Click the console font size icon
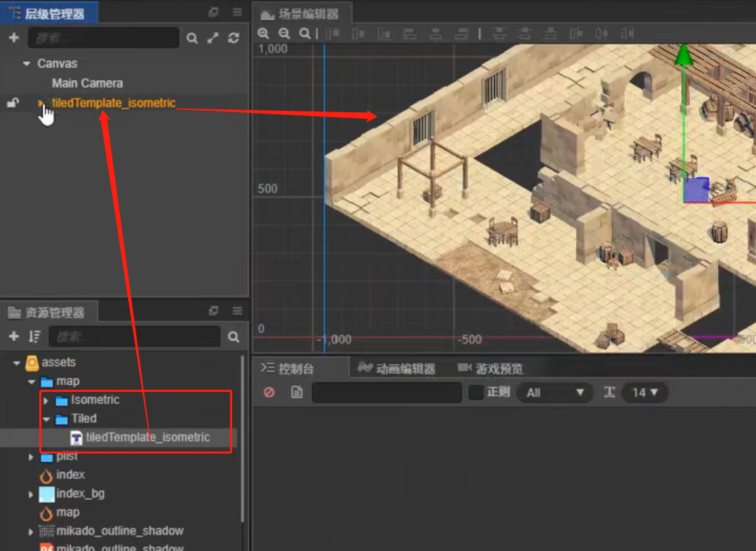The image size is (756, 551). point(609,393)
